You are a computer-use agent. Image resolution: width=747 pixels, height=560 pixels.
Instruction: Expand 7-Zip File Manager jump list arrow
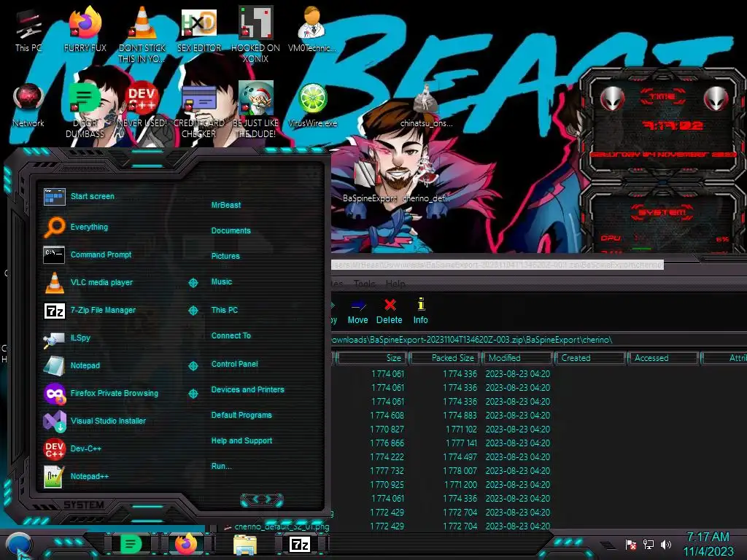(x=193, y=311)
